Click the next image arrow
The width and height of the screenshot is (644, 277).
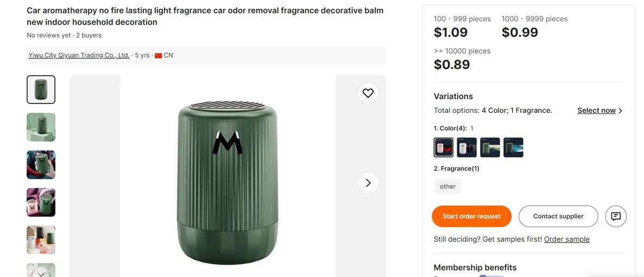pos(368,183)
